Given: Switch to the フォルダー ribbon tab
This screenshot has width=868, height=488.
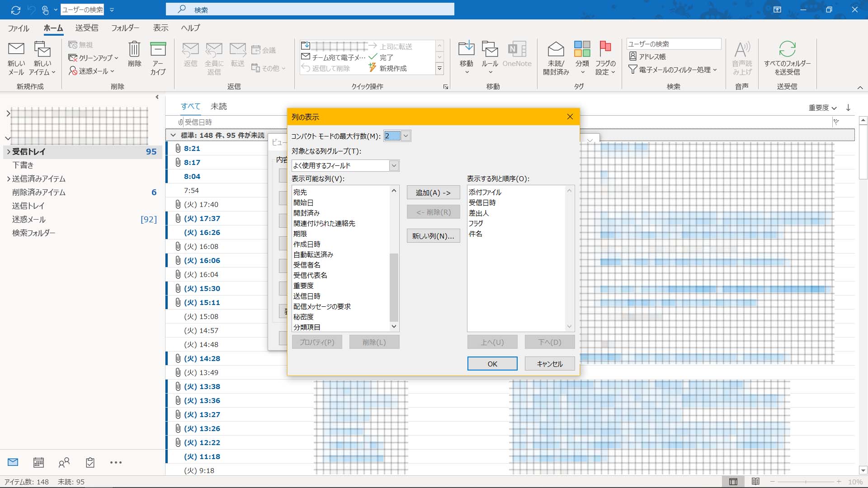Looking at the screenshot, I should point(125,28).
